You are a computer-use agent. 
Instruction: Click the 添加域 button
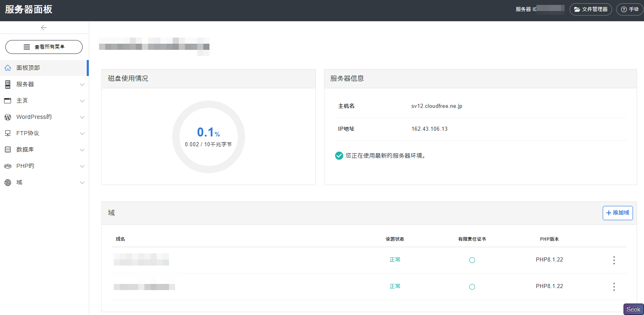click(617, 213)
